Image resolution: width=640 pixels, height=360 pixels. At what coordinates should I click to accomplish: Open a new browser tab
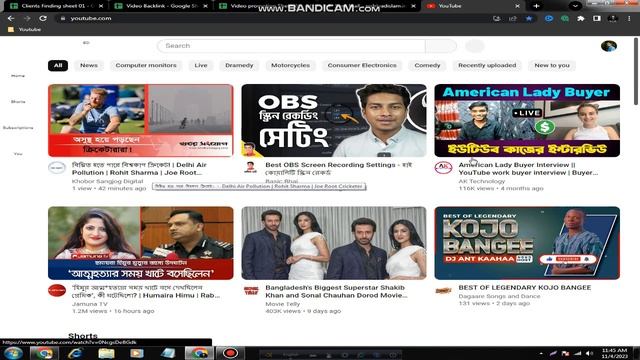pos(536,6)
